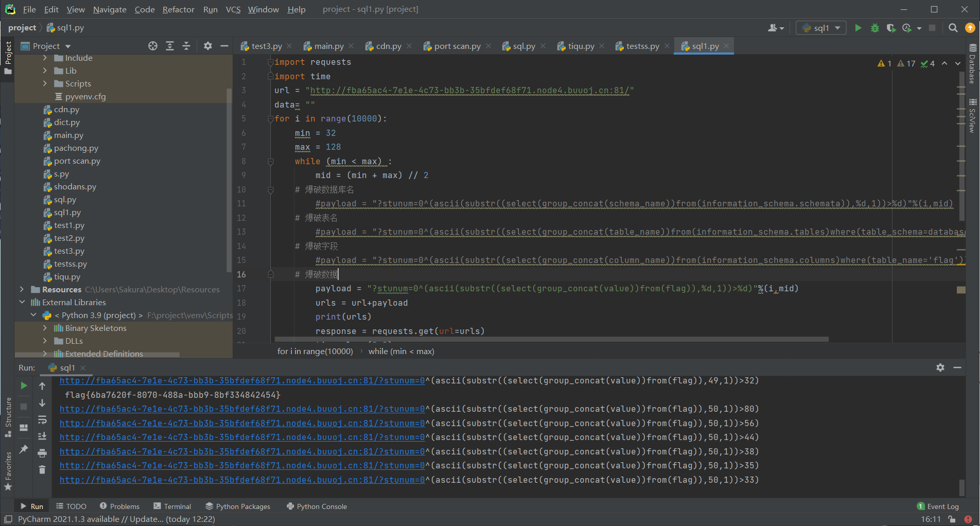Select shodans.py in project tree
The image size is (980, 526).
click(75, 186)
